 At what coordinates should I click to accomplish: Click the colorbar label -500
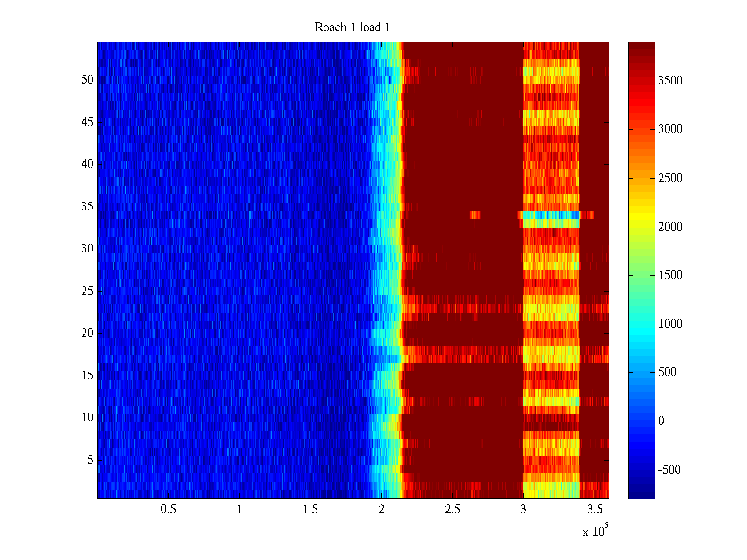(x=669, y=470)
